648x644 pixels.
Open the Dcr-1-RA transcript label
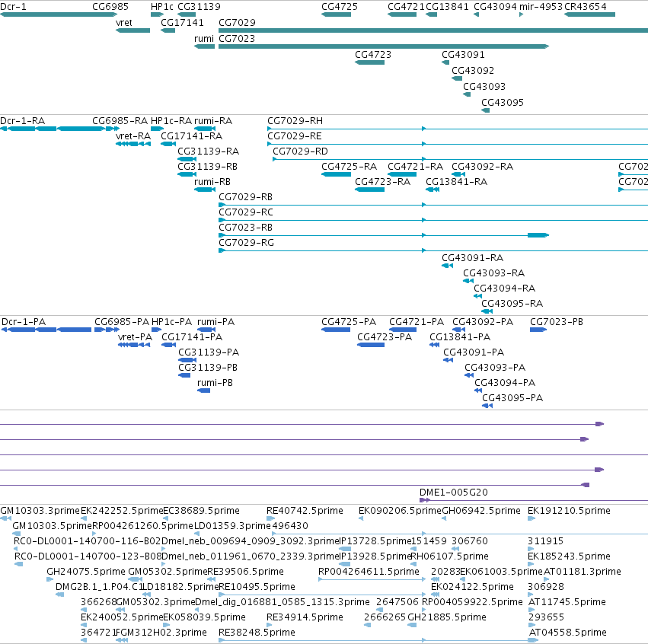[23, 121]
